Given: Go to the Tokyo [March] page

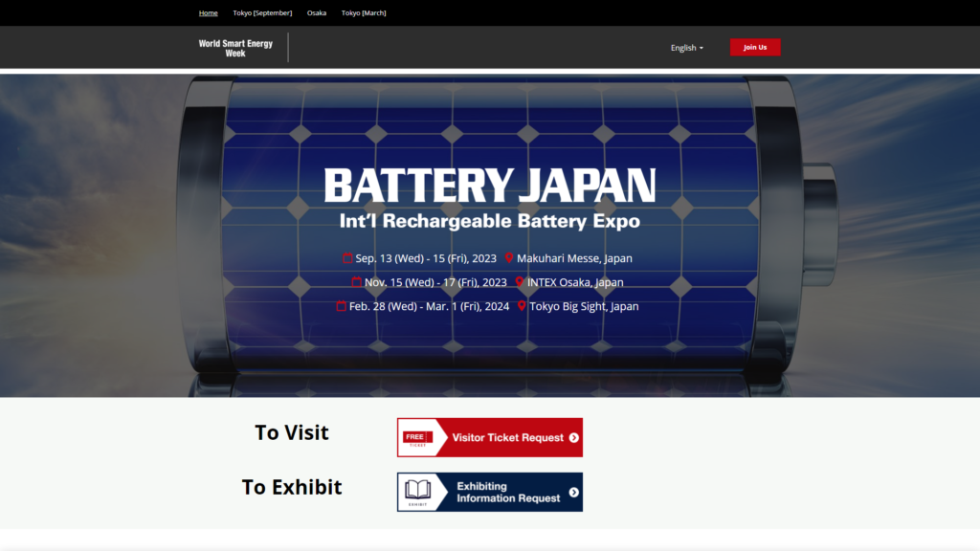Looking at the screenshot, I should click(x=364, y=13).
